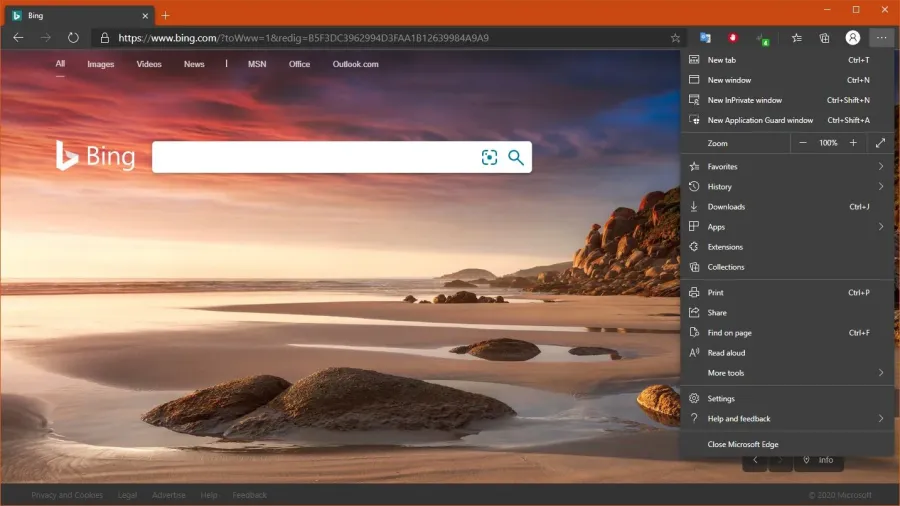
Task: Expand the Favorites submenu
Action: click(788, 166)
